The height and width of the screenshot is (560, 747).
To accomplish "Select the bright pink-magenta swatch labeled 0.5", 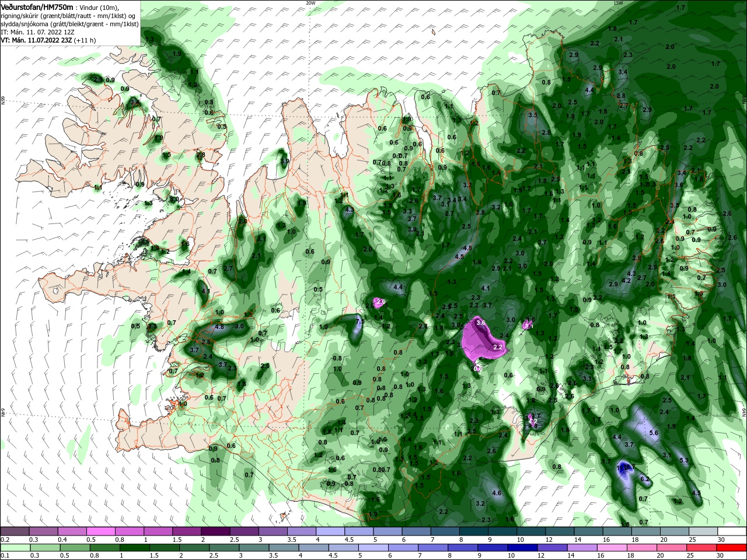I will pyautogui.click(x=100, y=531).
